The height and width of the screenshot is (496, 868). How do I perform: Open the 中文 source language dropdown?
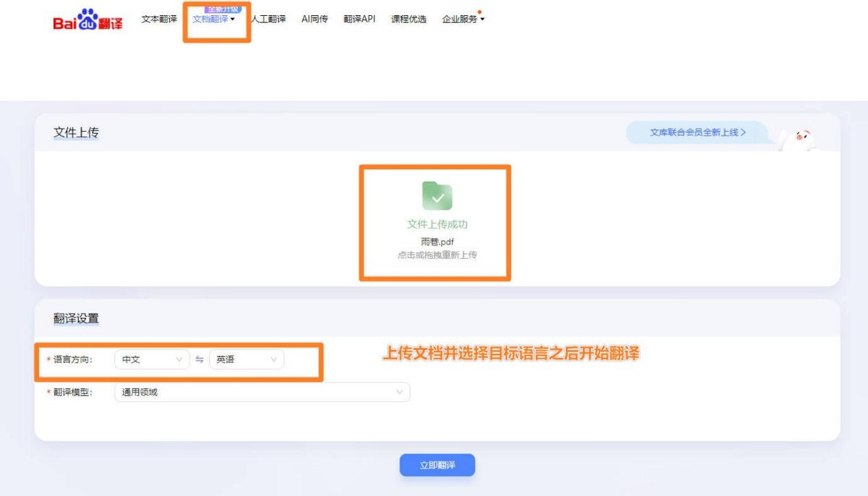[x=152, y=359]
